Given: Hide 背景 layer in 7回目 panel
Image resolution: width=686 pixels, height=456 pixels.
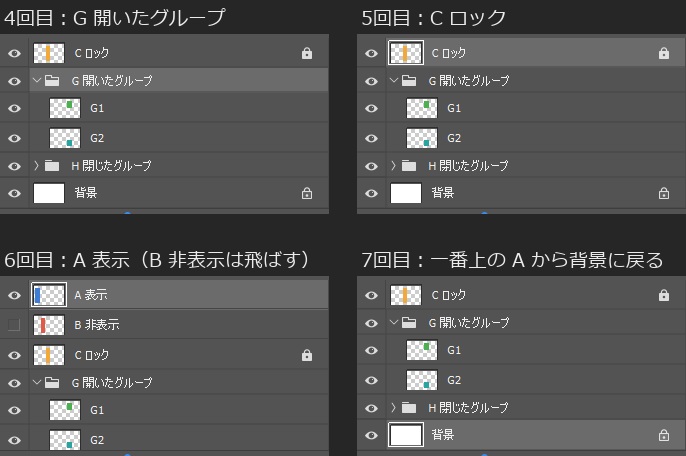Looking at the screenshot, I should coord(371,435).
